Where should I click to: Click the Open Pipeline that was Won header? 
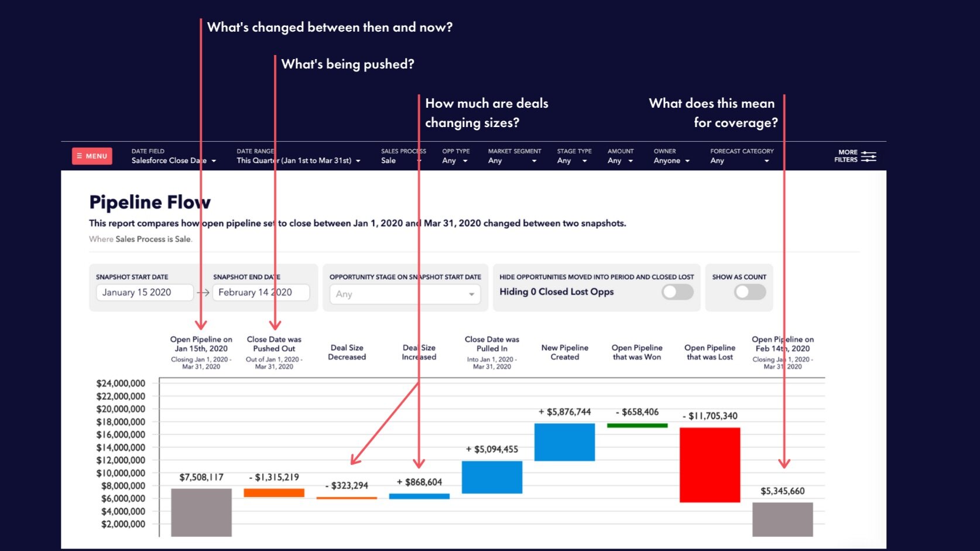pyautogui.click(x=637, y=352)
